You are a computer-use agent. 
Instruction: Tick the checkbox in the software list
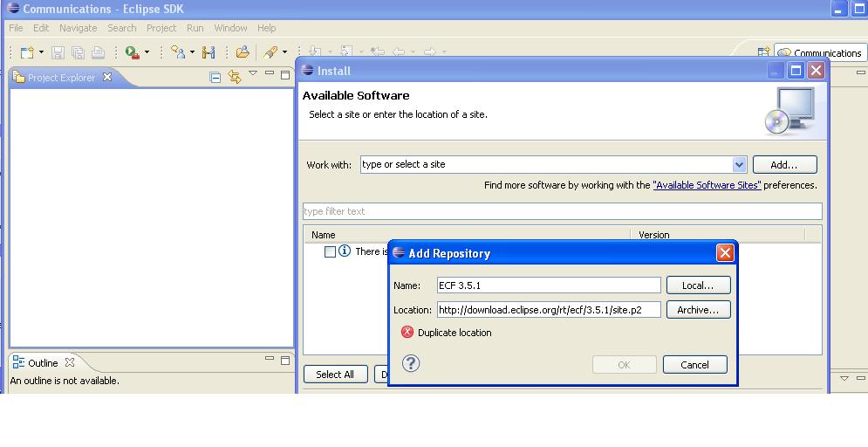pos(330,252)
